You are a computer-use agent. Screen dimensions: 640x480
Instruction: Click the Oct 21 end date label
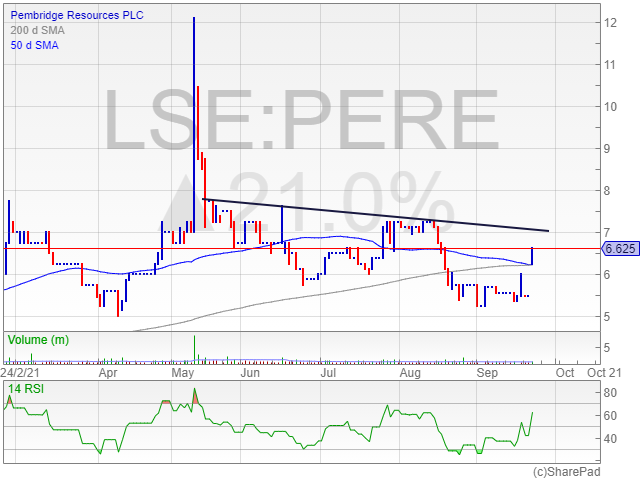(x=604, y=373)
